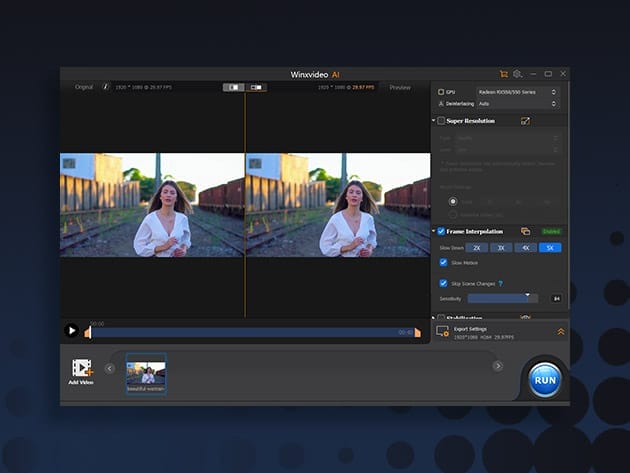Viewport: 630px width, 473px height.
Task: Click the Frame Interpolation copy settings icon
Action: (525, 231)
